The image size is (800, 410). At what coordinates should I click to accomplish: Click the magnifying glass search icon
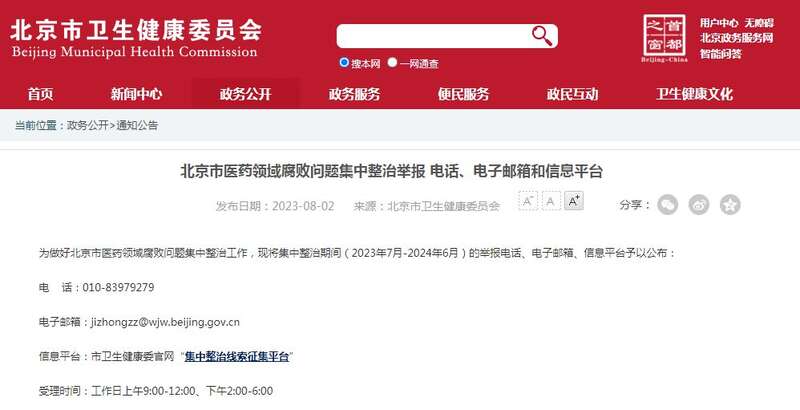[541, 36]
